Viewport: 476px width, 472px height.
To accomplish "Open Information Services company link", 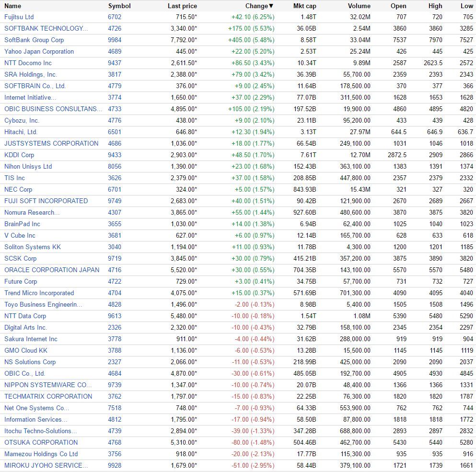I will tap(36, 420).
